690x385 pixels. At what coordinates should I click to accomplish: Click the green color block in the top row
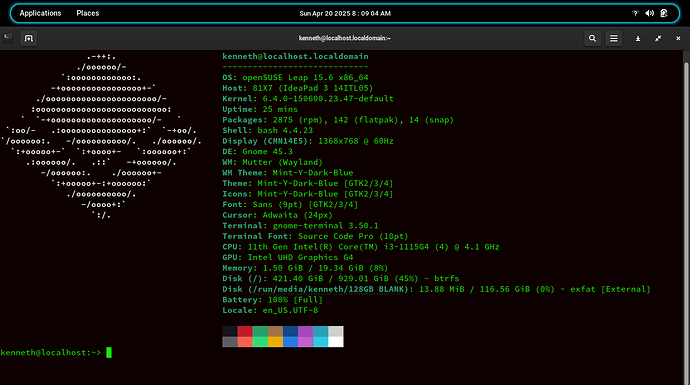pos(260,331)
